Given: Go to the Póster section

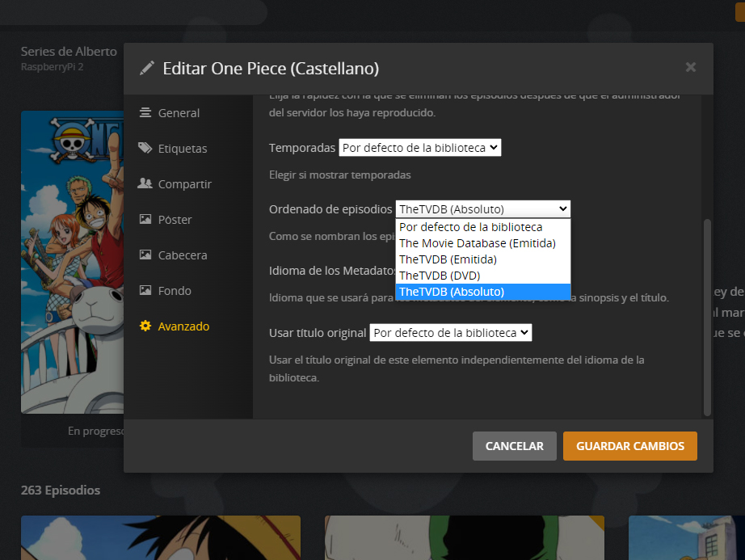Looking at the screenshot, I should point(175,220).
